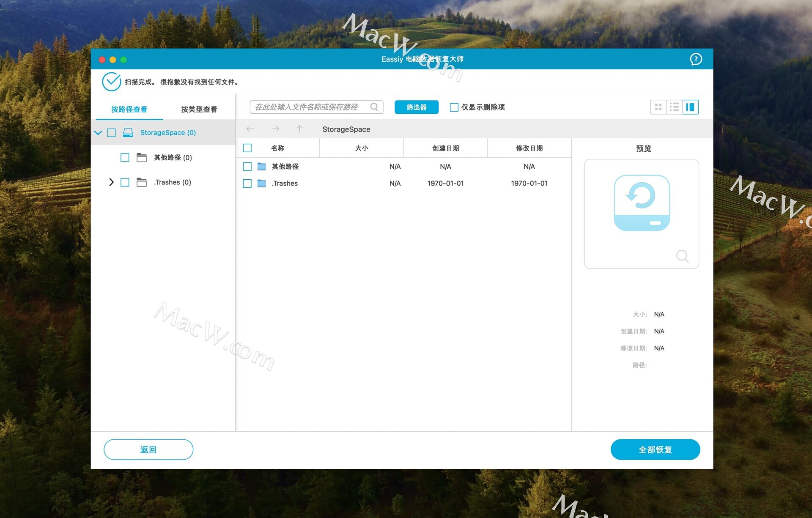Click the 筛选器 filter button
This screenshot has height=518, width=812.
[416, 107]
